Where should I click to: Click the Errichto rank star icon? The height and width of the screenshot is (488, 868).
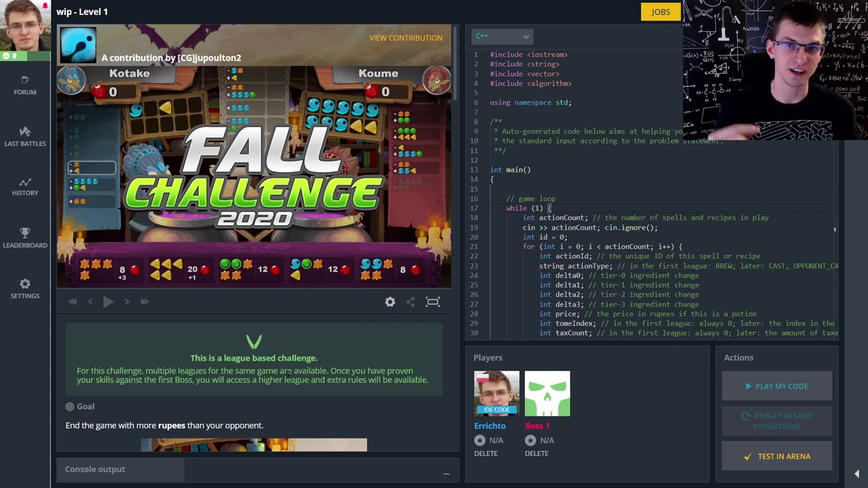(479, 441)
